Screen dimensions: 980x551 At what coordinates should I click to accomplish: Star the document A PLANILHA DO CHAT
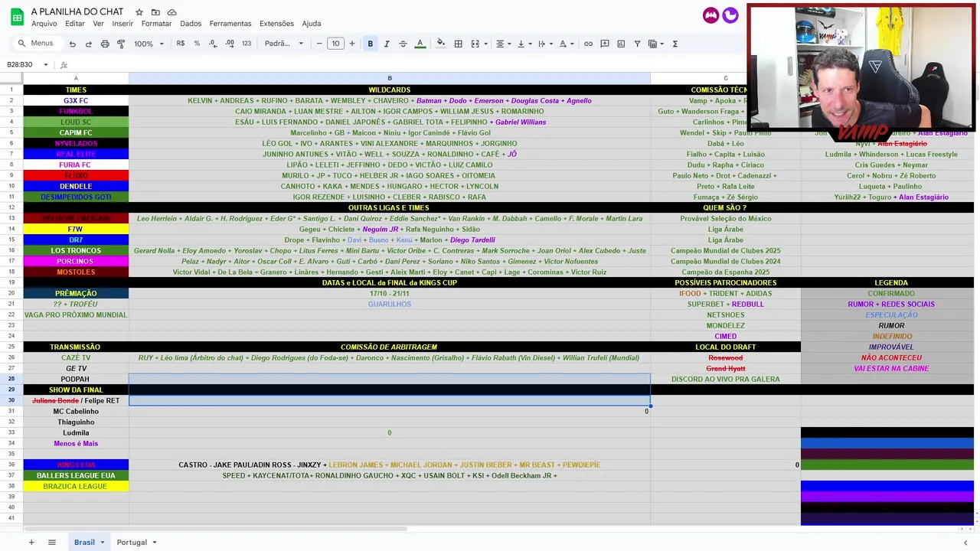(x=139, y=12)
